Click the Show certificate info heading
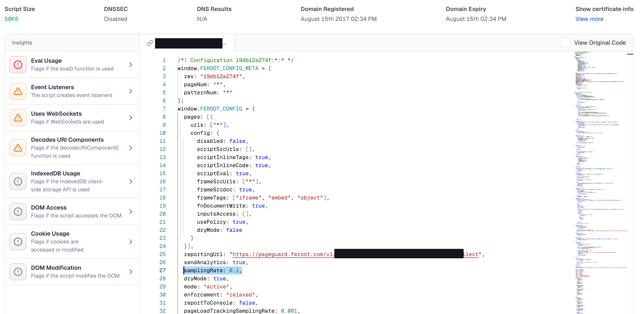Image resolution: width=644 pixels, height=314 pixels. tap(604, 9)
